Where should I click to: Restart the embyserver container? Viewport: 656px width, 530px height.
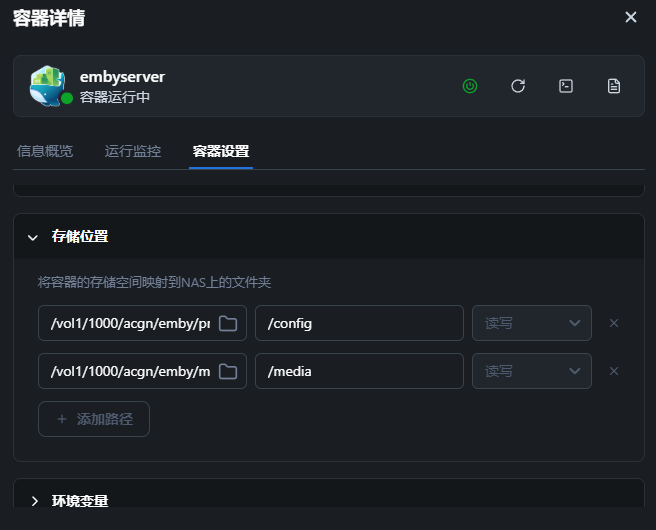coord(518,86)
